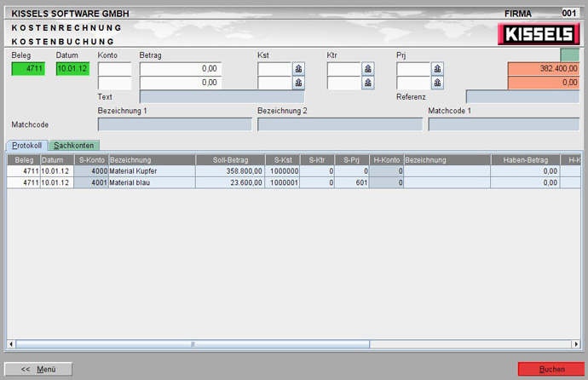Click the KISSELS logo
The image size is (588, 380).
[539, 34]
